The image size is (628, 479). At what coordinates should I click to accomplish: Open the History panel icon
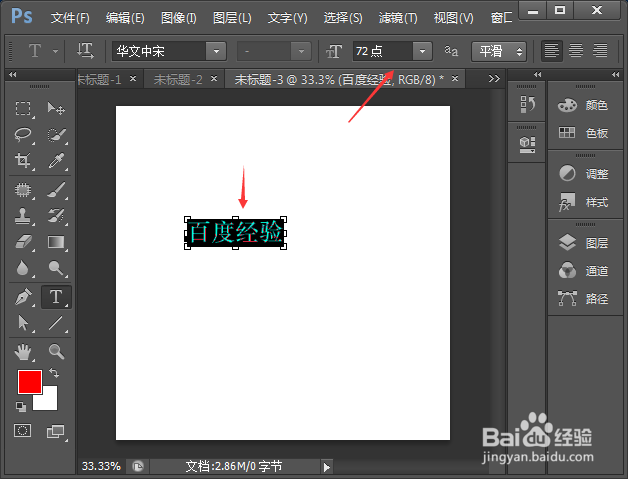click(x=527, y=104)
